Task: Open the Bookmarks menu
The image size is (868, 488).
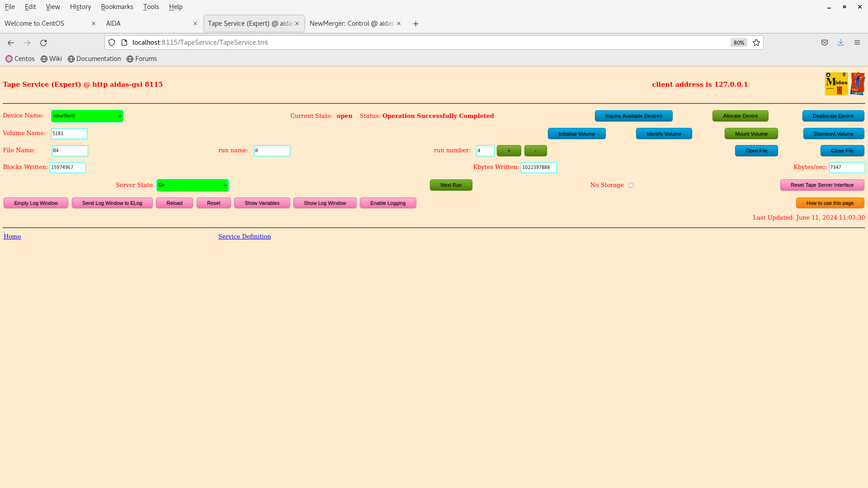Action: (x=117, y=7)
